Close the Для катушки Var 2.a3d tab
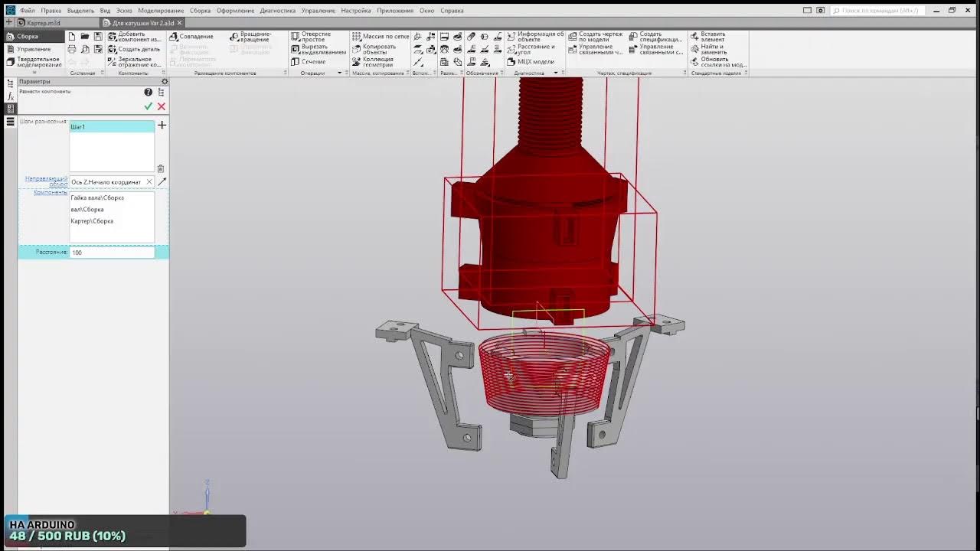980x551 pixels. (179, 23)
